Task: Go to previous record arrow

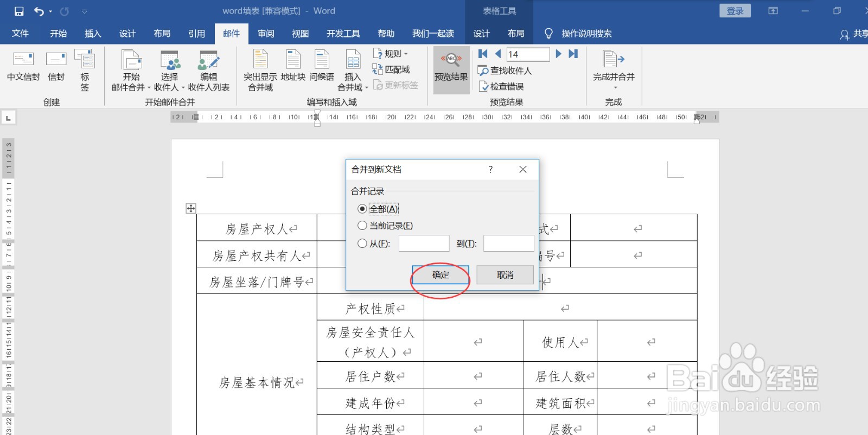Action: [498, 54]
